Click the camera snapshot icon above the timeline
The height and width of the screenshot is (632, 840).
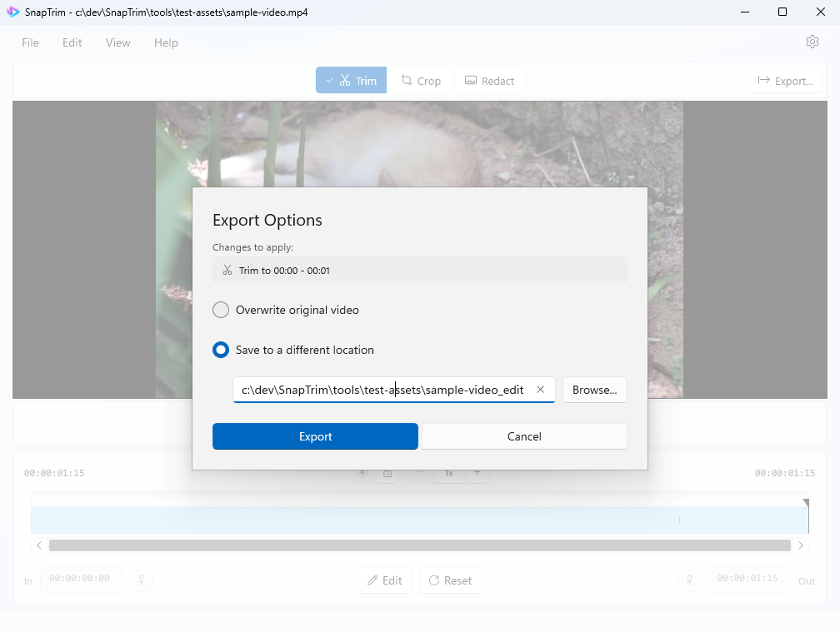pos(387,472)
